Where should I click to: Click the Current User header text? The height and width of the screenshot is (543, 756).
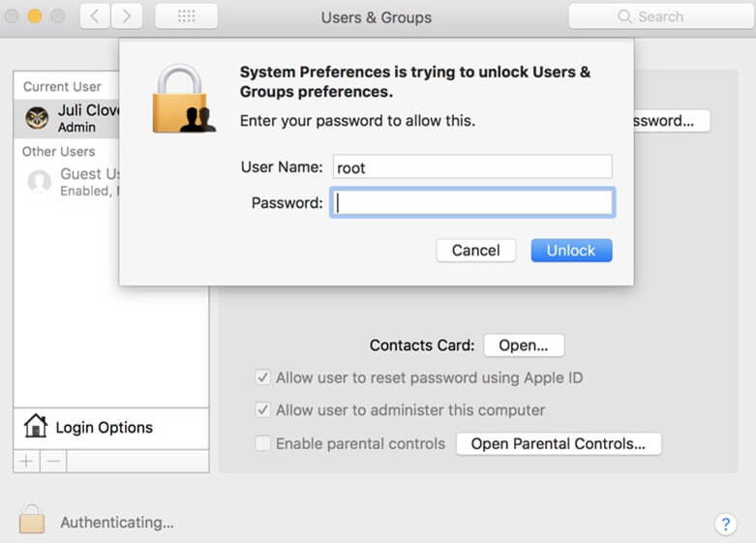click(62, 87)
